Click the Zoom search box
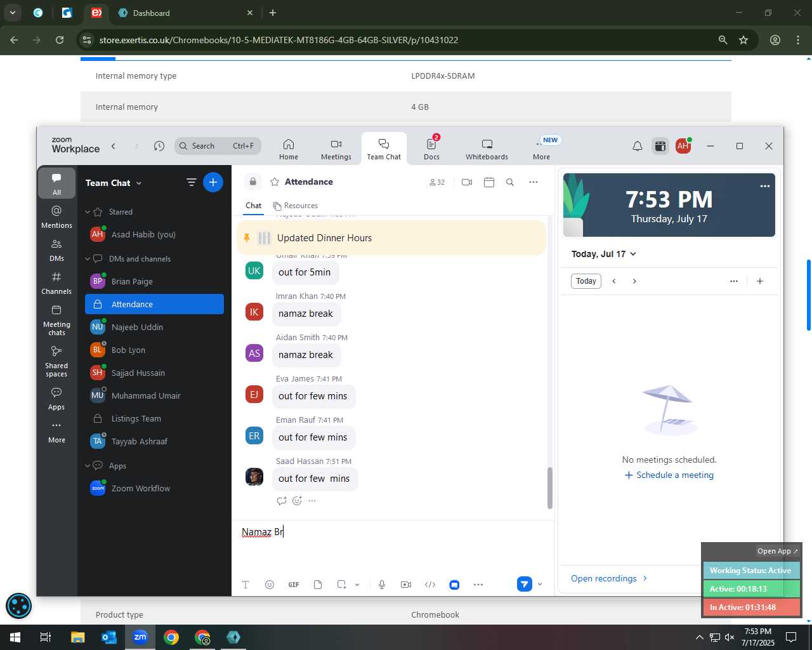Viewport: 812px width, 650px height. pos(218,146)
